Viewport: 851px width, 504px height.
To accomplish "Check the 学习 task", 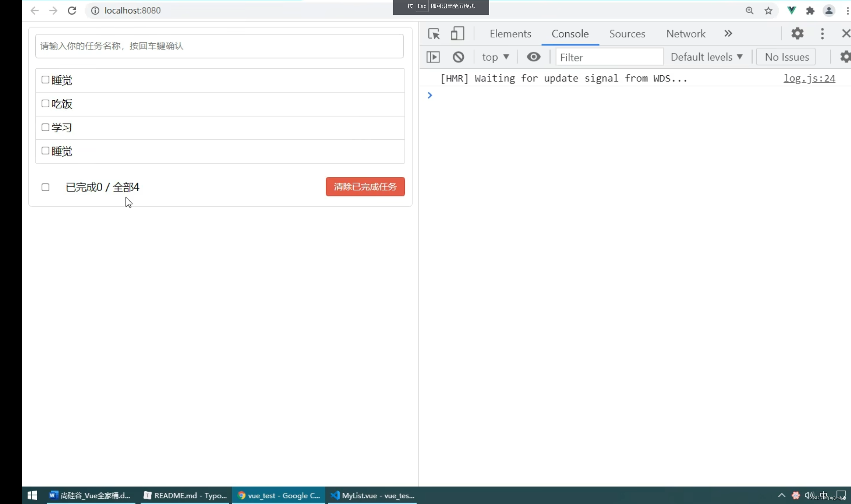I will coord(45,127).
